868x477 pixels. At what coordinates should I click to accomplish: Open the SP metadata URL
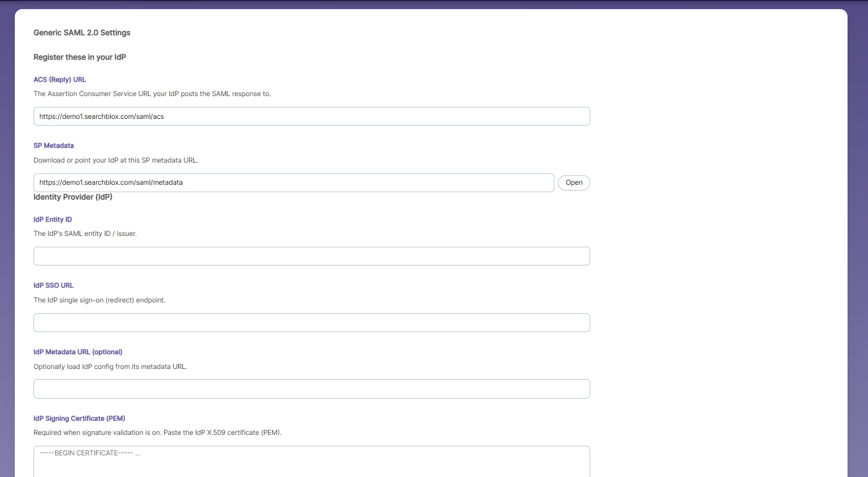[x=574, y=182]
